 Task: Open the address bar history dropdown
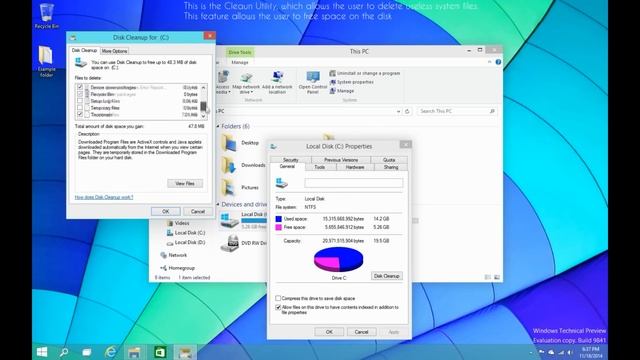coord(398,111)
